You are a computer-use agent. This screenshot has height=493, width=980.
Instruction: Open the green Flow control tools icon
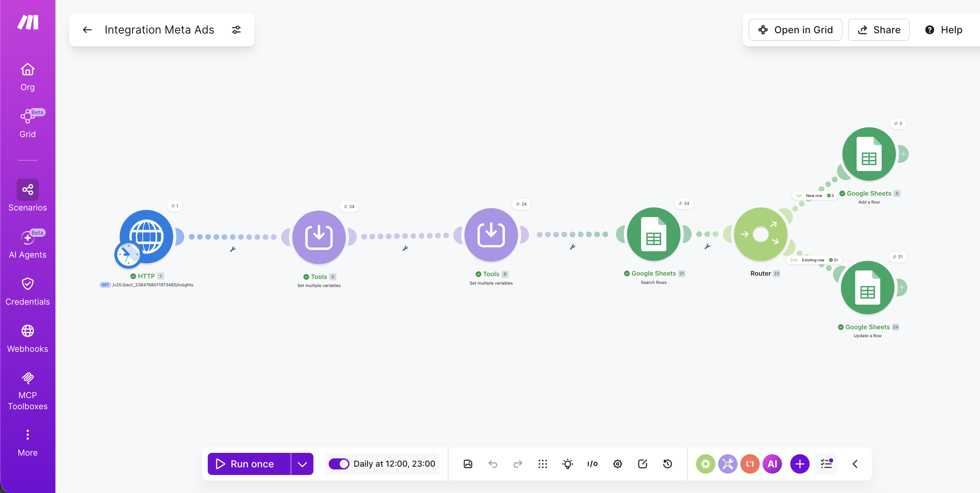tap(705, 463)
